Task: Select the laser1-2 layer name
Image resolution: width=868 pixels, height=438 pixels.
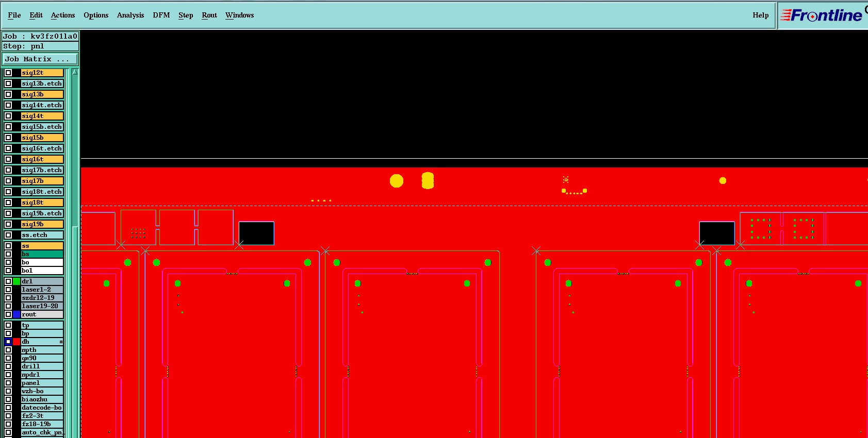Action: tap(42, 290)
